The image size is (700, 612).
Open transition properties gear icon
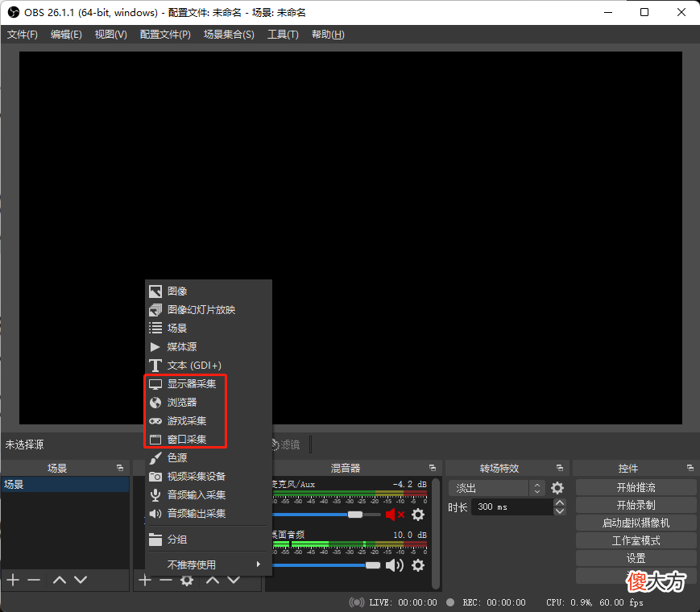click(x=557, y=488)
